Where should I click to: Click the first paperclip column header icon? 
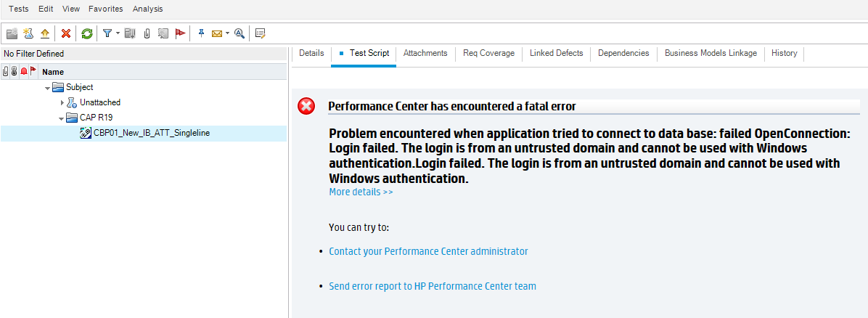coord(6,71)
